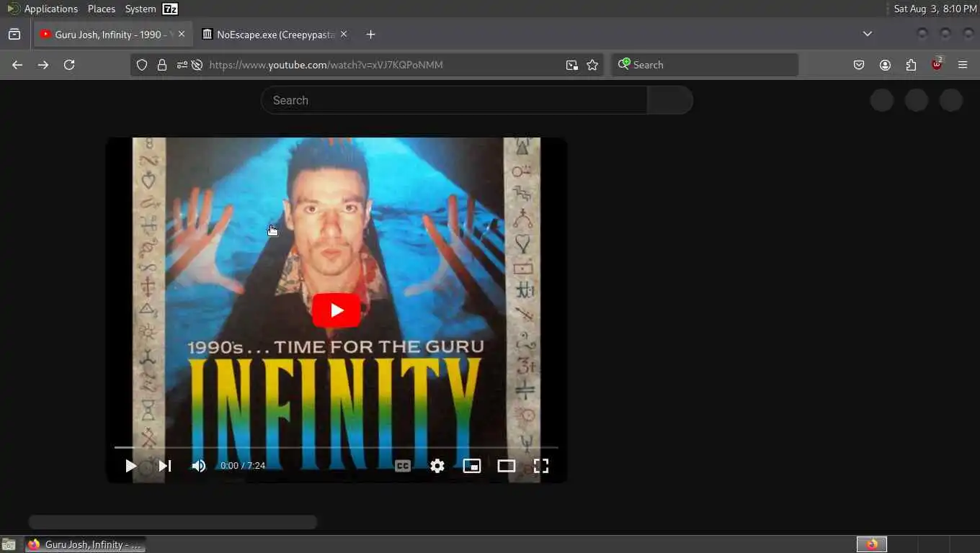Open a new tab with plus button
The width and height of the screenshot is (980, 553).
[x=370, y=35]
